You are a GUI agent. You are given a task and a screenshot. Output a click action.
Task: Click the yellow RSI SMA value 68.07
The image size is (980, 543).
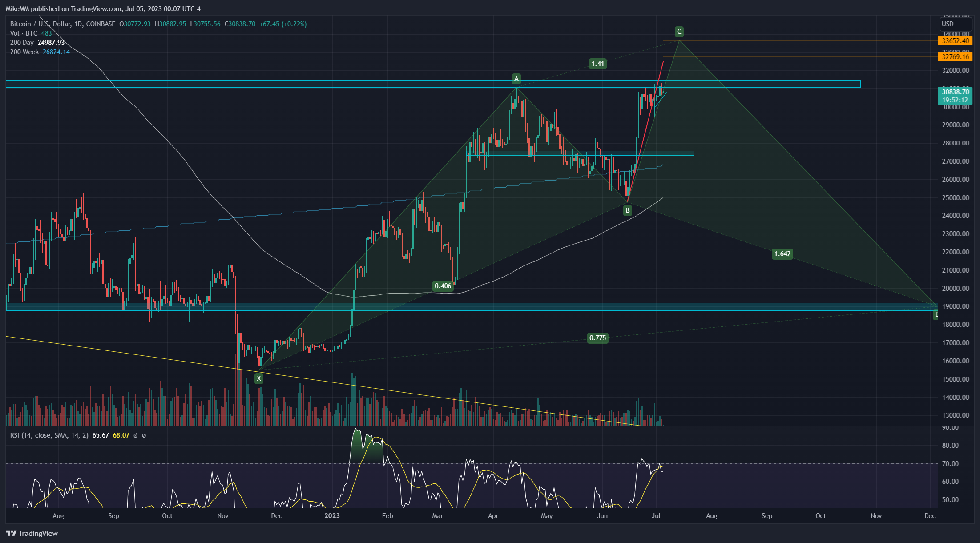pyautogui.click(x=121, y=435)
